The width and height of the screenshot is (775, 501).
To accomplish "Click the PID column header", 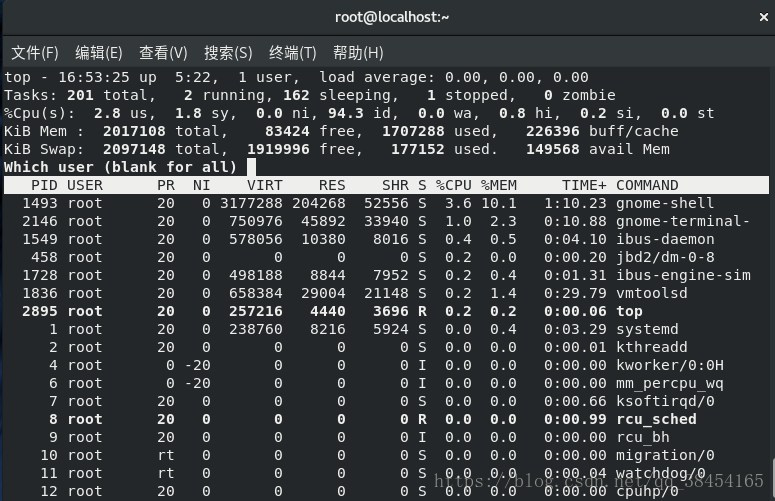I will (44, 185).
